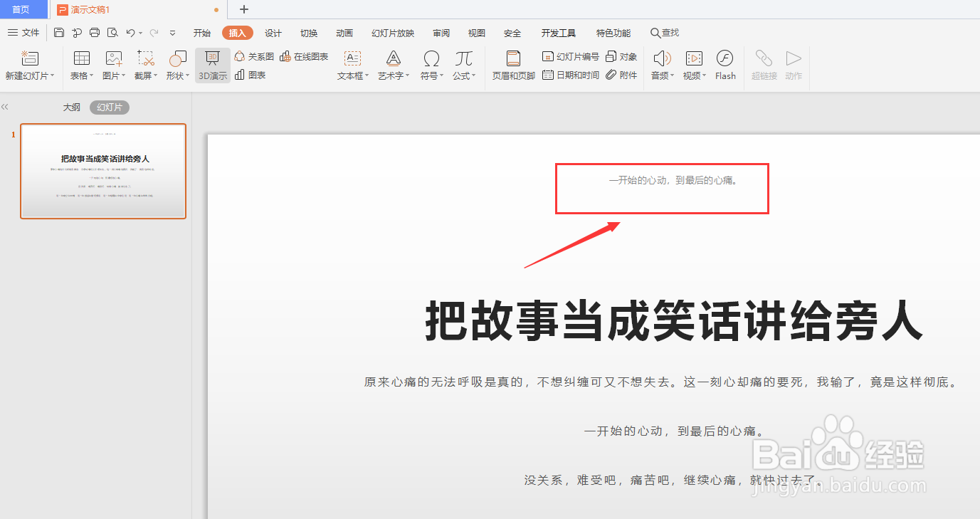Click the slide title 把故事当成笑话讲给旁人

point(674,320)
